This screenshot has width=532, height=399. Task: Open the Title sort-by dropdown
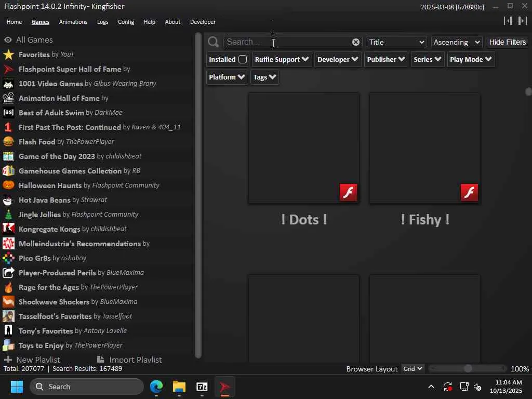coord(396,42)
